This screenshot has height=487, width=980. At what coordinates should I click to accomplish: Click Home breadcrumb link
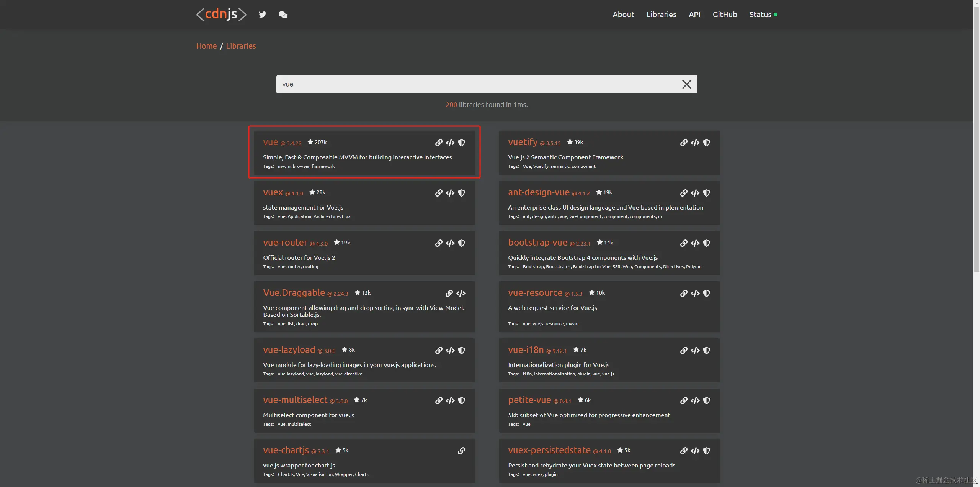point(206,46)
